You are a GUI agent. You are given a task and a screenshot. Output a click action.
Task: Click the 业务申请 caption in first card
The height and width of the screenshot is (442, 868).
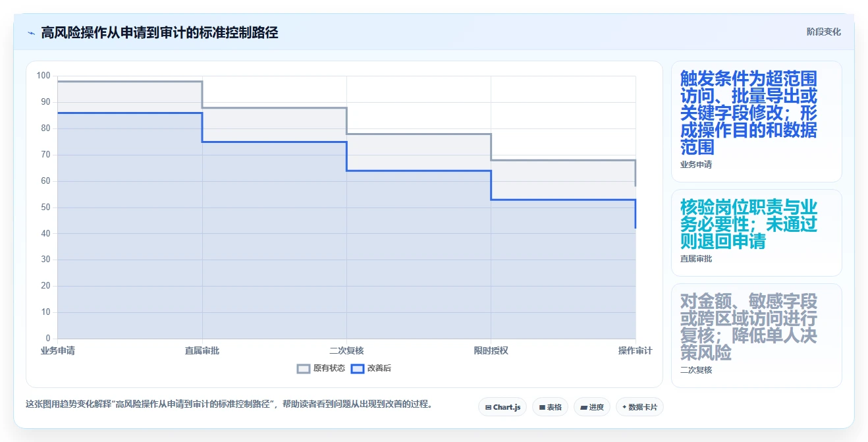(696, 165)
